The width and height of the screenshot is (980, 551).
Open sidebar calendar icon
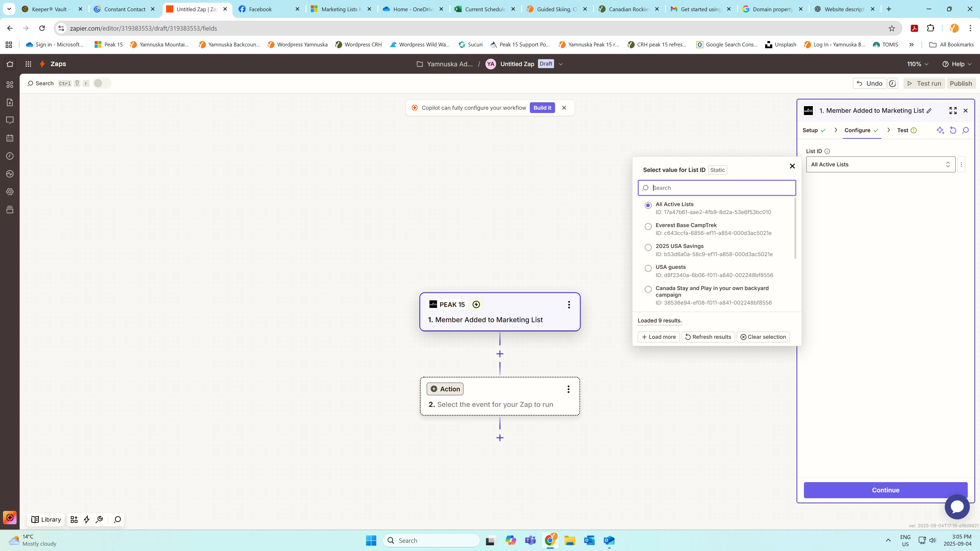[x=10, y=138]
